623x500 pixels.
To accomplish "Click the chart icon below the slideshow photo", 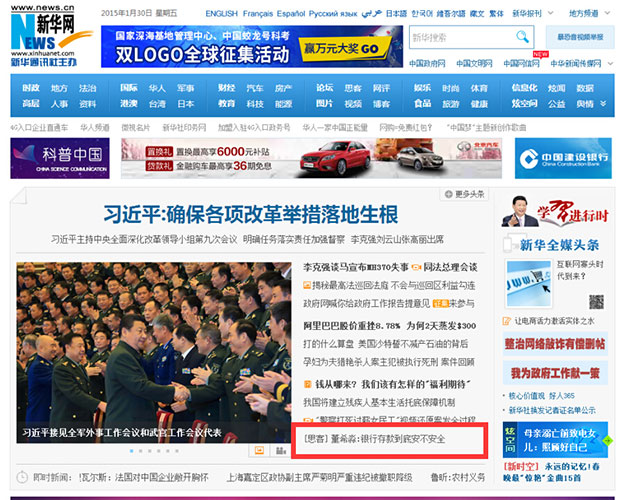I will pos(281,450).
